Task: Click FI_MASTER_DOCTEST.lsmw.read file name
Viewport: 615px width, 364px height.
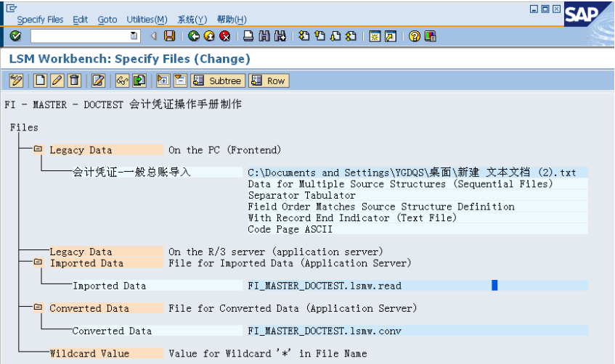Action: (x=325, y=286)
